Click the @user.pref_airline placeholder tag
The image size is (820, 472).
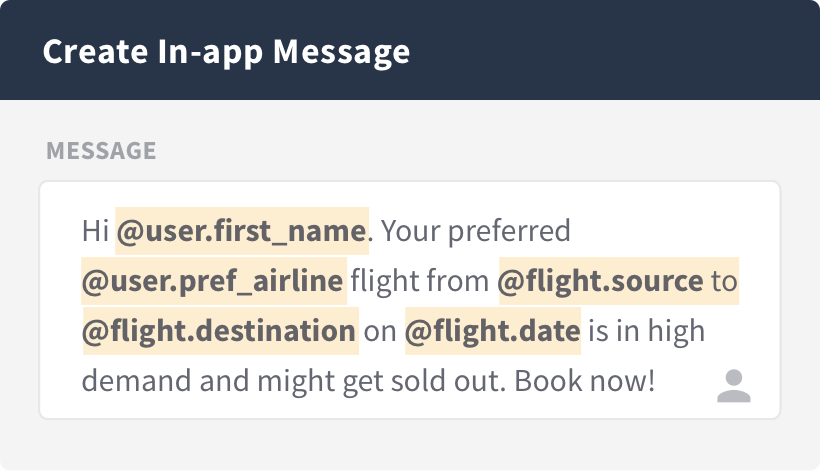[x=213, y=281]
